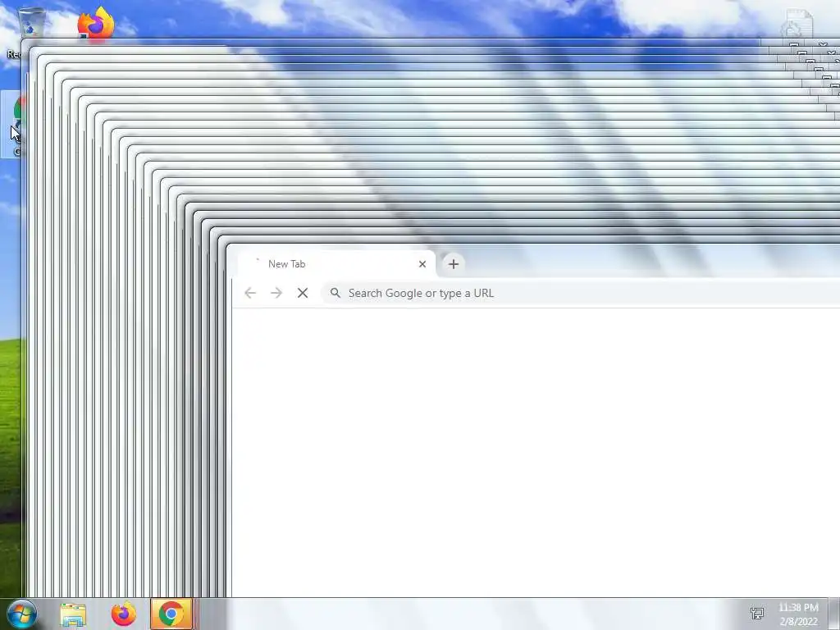The width and height of the screenshot is (840, 630).
Task: Go back with the left arrow button
Action: 250,293
